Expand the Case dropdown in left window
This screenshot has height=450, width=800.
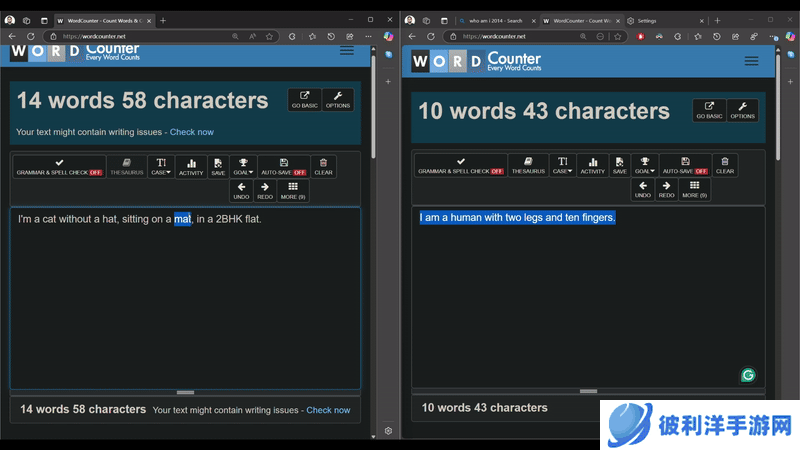pos(161,166)
